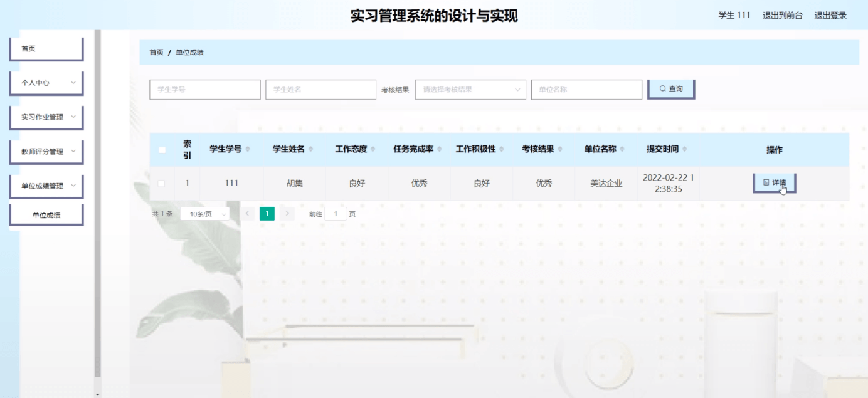Image resolution: width=868 pixels, height=398 pixels.
Task: Click the magnifier icon in 查询 button
Action: [x=662, y=89]
